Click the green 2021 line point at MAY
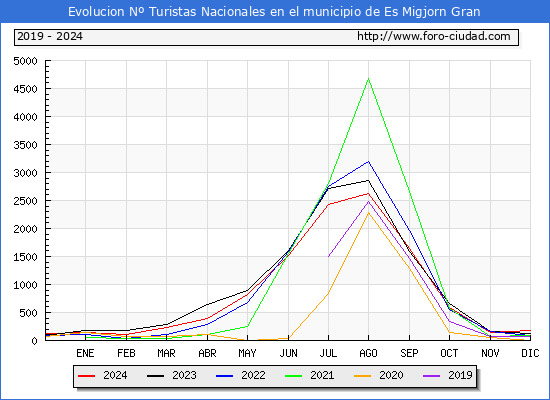Screen dimensions: 550x400 (x=247, y=326)
